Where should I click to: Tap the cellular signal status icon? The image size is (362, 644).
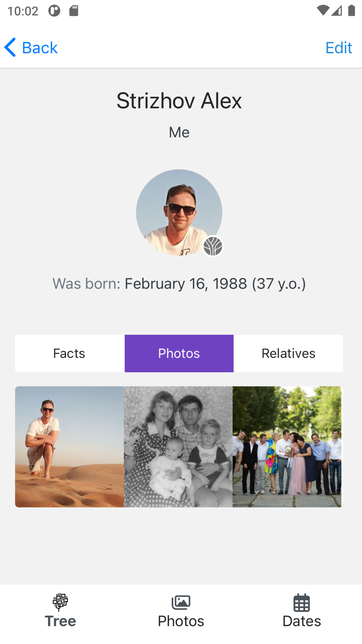(337, 11)
